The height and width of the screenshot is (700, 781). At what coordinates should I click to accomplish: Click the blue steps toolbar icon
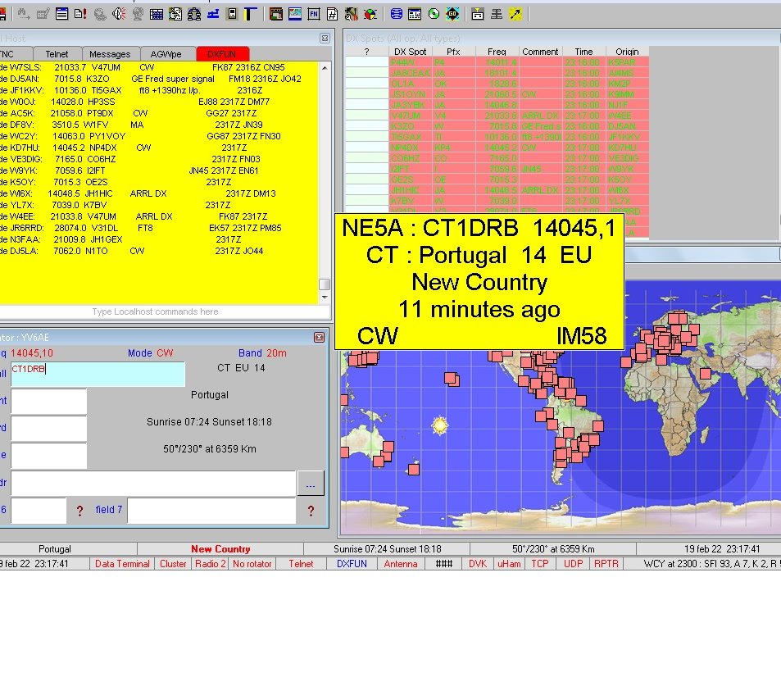click(x=213, y=14)
